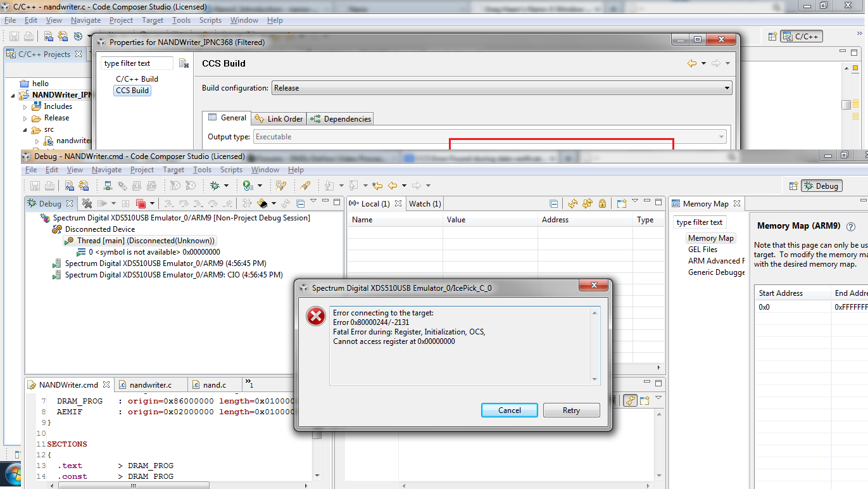Select CCS Build in Properties tree
The width and height of the screenshot is (868, 489).
coord(132,91)
